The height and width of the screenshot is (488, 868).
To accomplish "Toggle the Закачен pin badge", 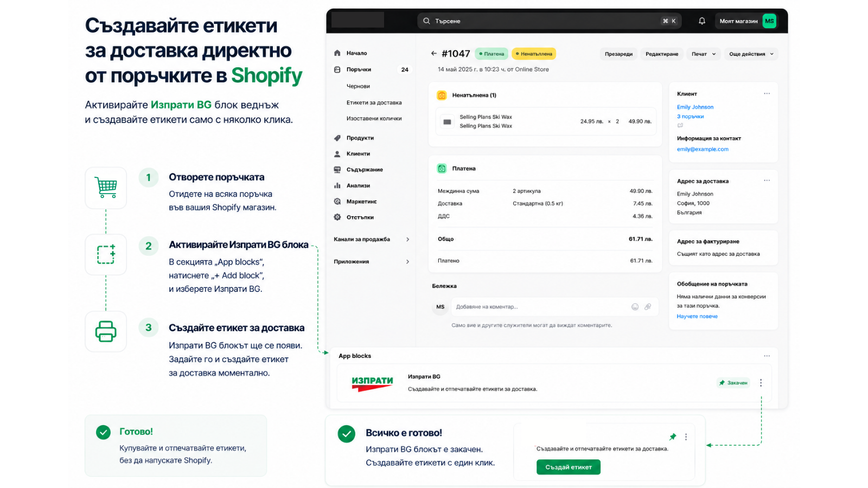I will tap(733, 383).
